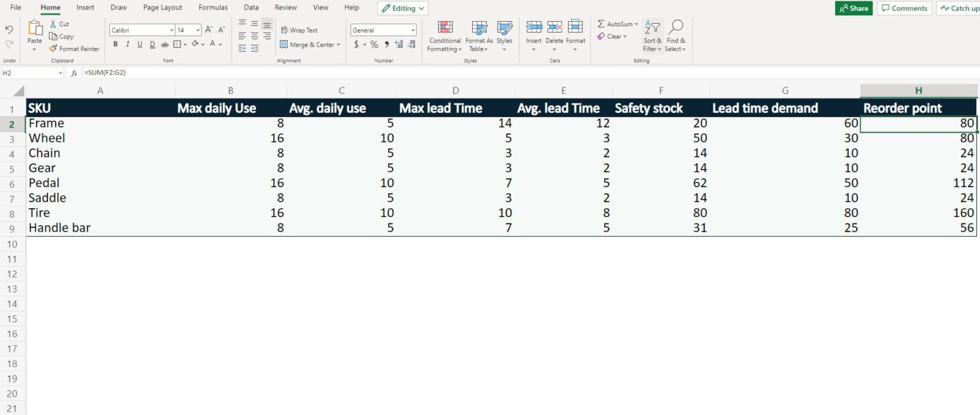Screen dimensions: 980x415
Task: Switch to the Formulas ribbon tab
Action: click(212, 8)
